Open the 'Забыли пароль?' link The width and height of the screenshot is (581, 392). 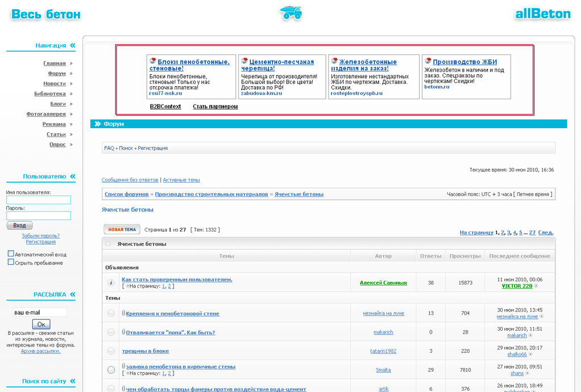coord(40,235)
